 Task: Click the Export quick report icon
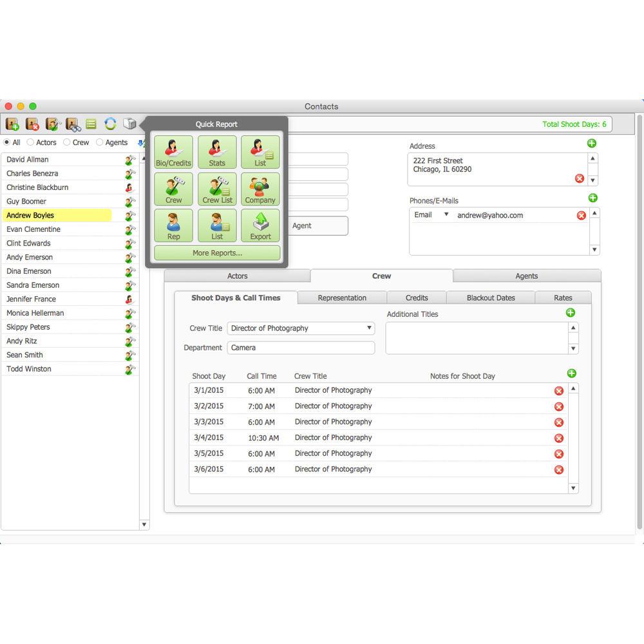point(260,225)
